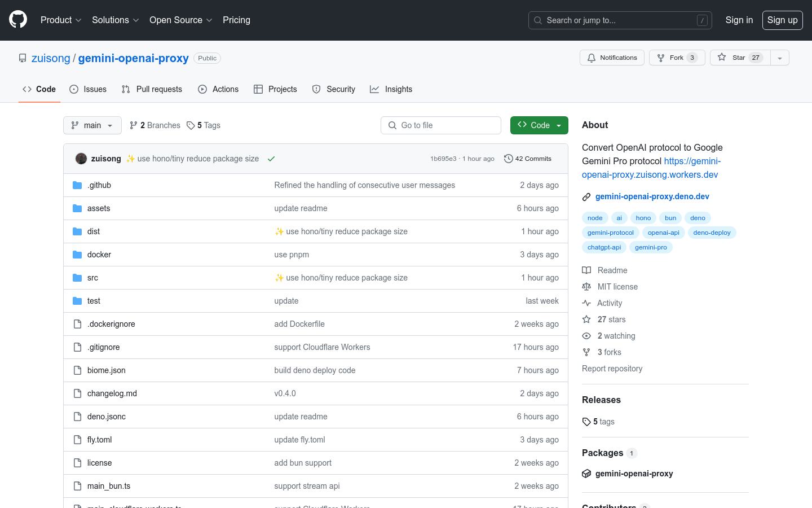This screenshot has height=508, width=812.
Task: Click the Go to file field
Action: click(441, 125)
